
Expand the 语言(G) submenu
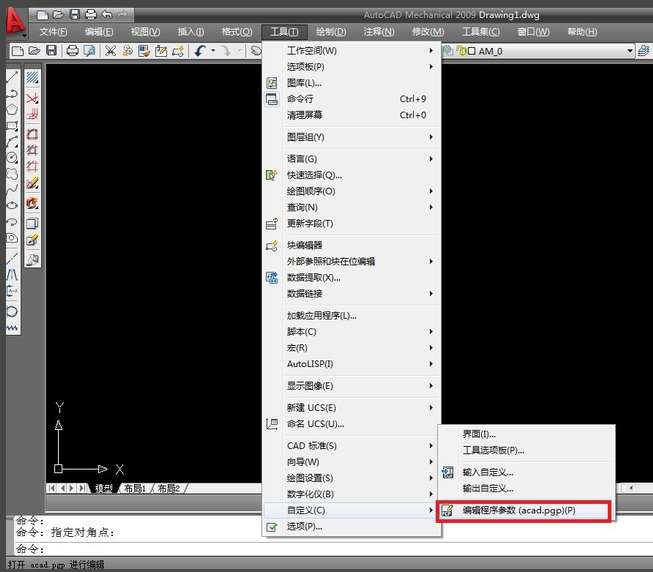(x=352, y=159)
